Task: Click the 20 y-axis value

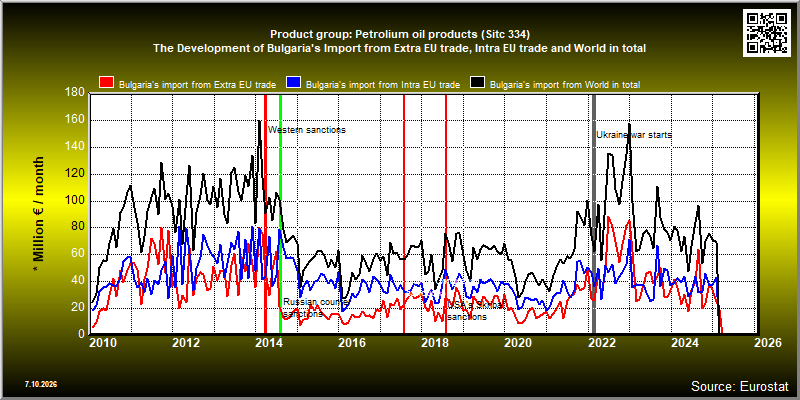Action: click(x=79, y=308)
